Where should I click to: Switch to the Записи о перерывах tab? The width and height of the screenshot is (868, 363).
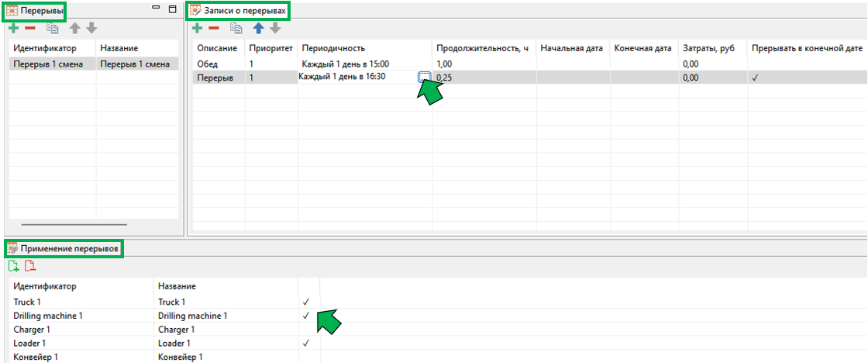[x=238, y=10]
